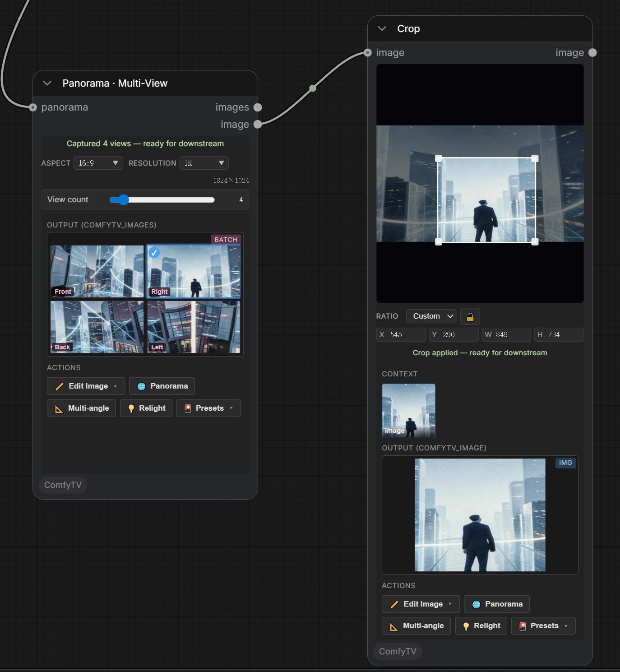The width and height of the screenshot is (620, 672).
Task: Open the Custom ratio dropdown
Action: point(431,316)
